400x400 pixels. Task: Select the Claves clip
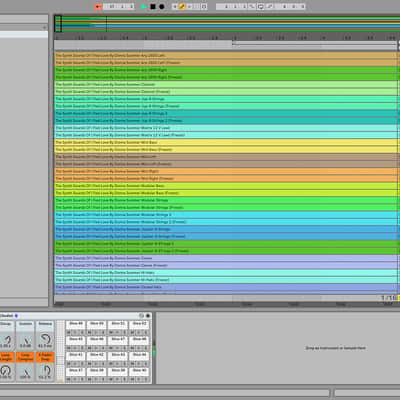click(x=226, y=258)
